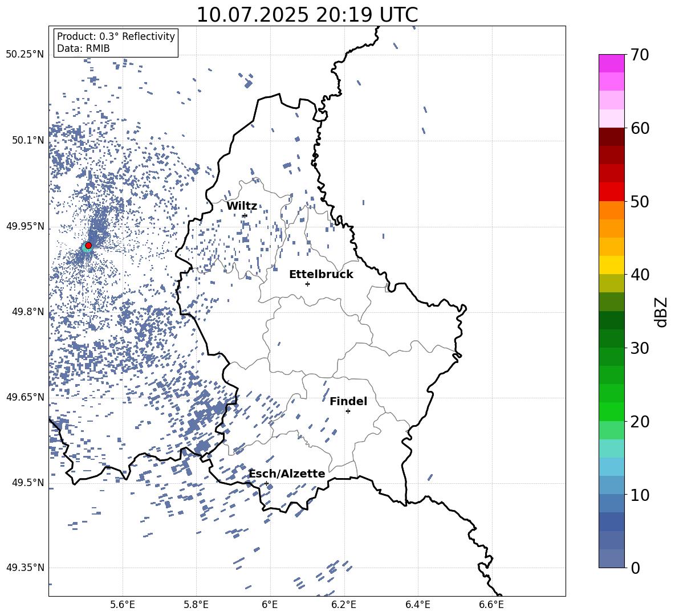The height and width of the screenshot is (616, 675).
Task: Click the 49.35°N latitude label
Action: pyautogui.click(x=25, y=568)
